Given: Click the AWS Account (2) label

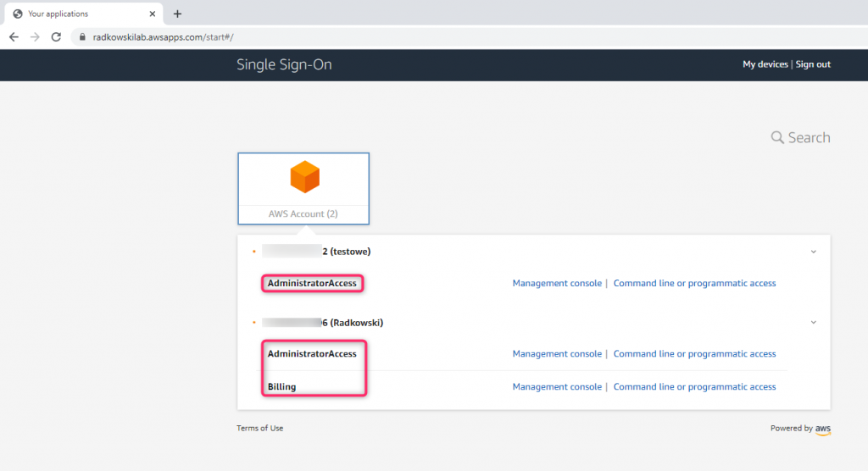Looking at the screenshot, I should click(x=303, y=213).
